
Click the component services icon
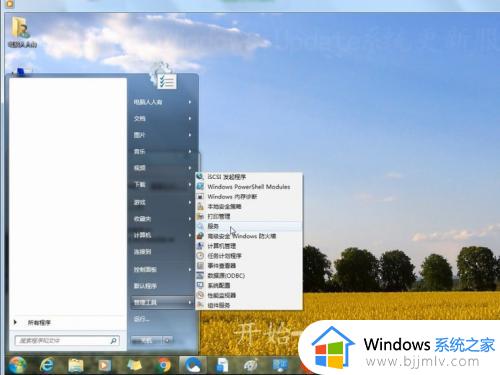click(x=200, y=305)
